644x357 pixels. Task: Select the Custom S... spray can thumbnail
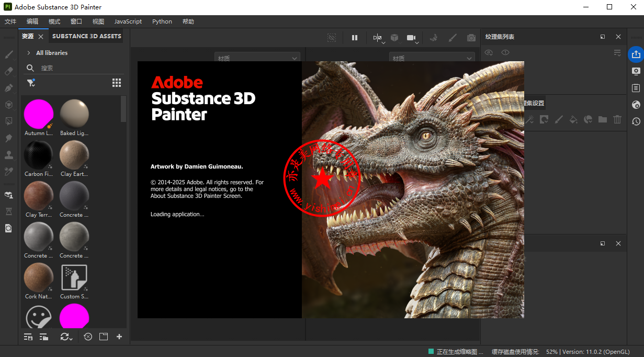[x=74, y=277]
